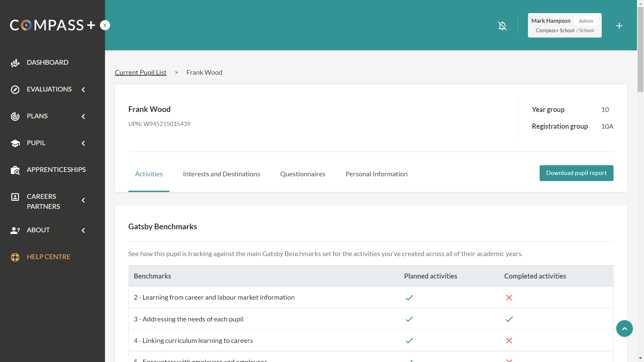Click the scroll-to-top round button

click(x=624, y=328)
